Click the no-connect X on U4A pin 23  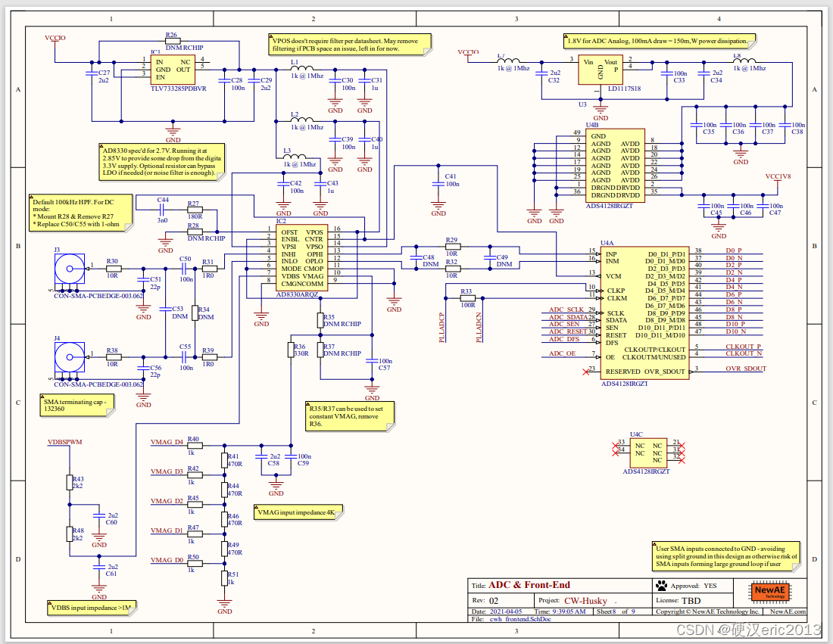click(586, 372)
